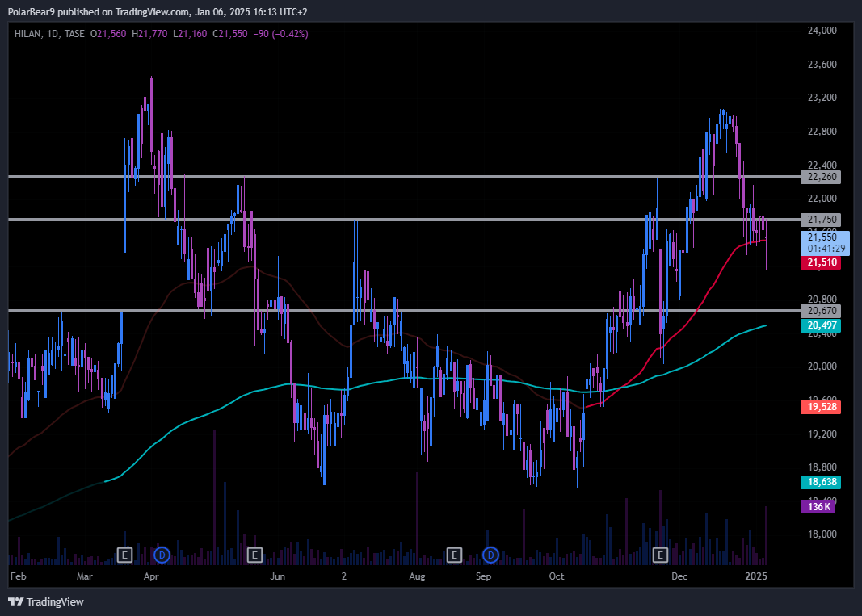Screen dimensions: 862x616
Task: Click the Oct label on time axis
Action: click(557, 576)
